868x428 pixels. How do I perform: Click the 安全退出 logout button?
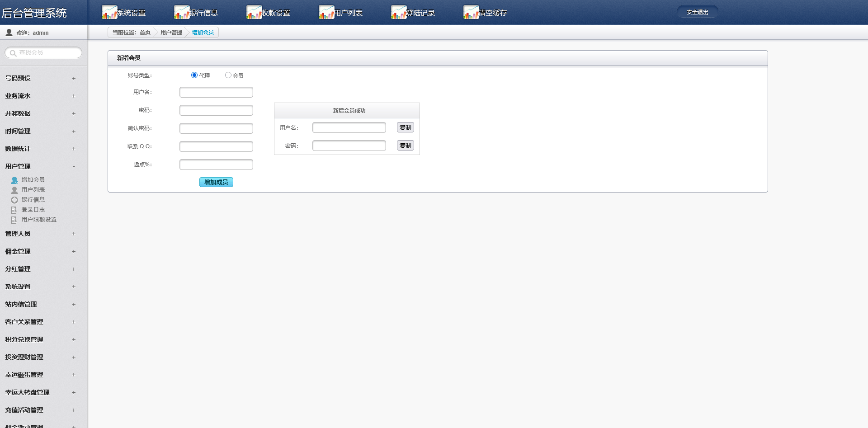click(x=697, y=12)
